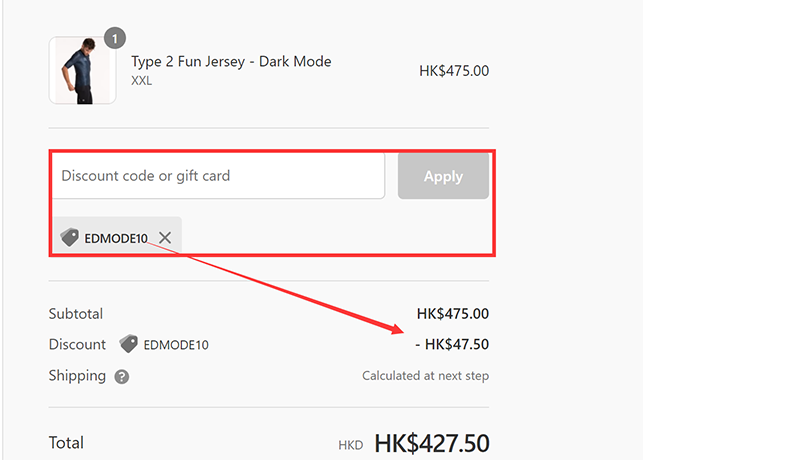
Task: Click the tag icon in the Discount row
Action: (129, 344)
